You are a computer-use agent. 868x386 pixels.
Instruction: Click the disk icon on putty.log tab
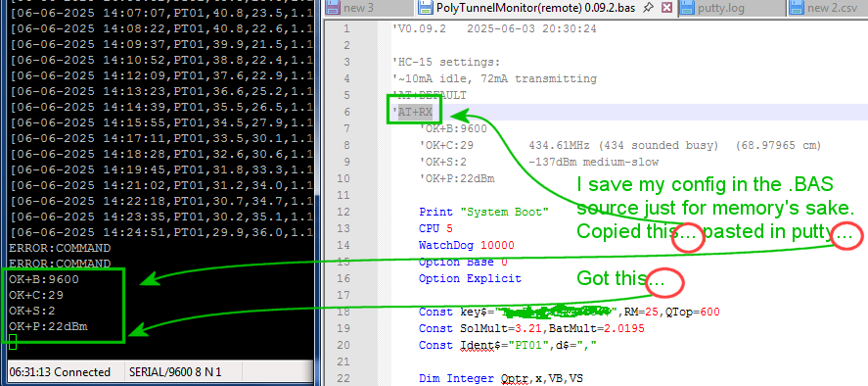(x=686, y=7)
